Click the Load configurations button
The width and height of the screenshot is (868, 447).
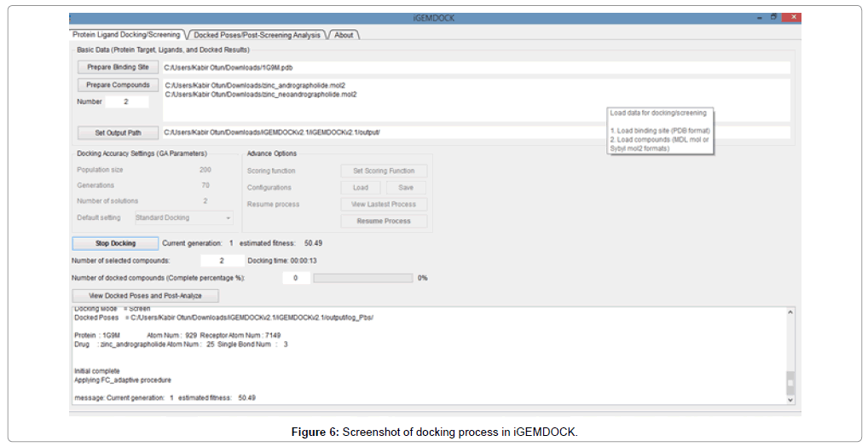tap(361, 188)
